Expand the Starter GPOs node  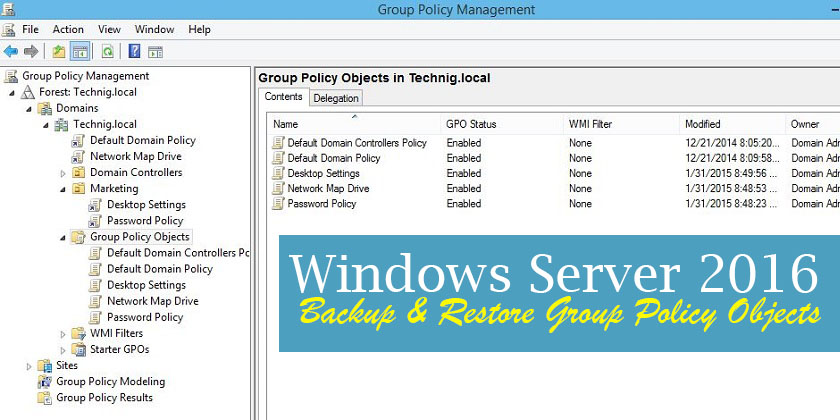[63, 350]
